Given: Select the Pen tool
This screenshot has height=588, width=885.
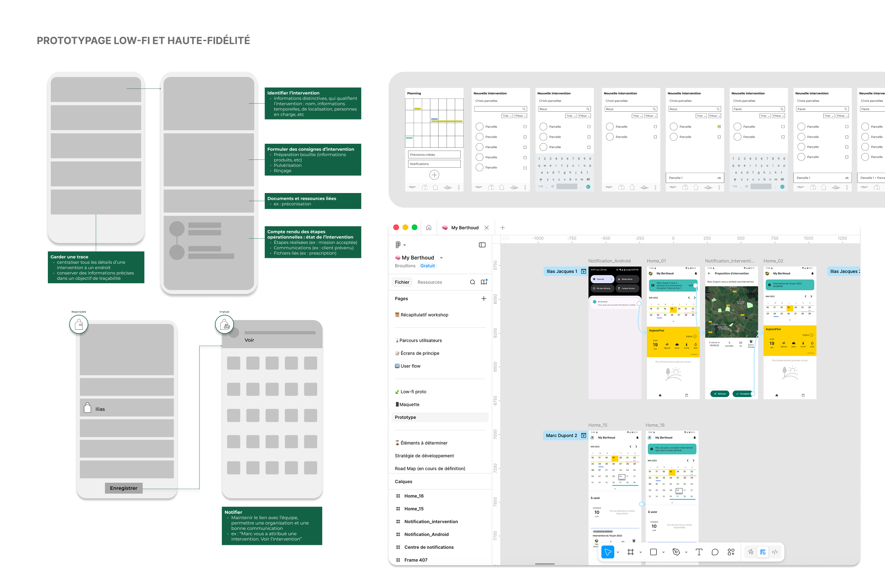Looking at the screenshot, I should pos(676,552).
